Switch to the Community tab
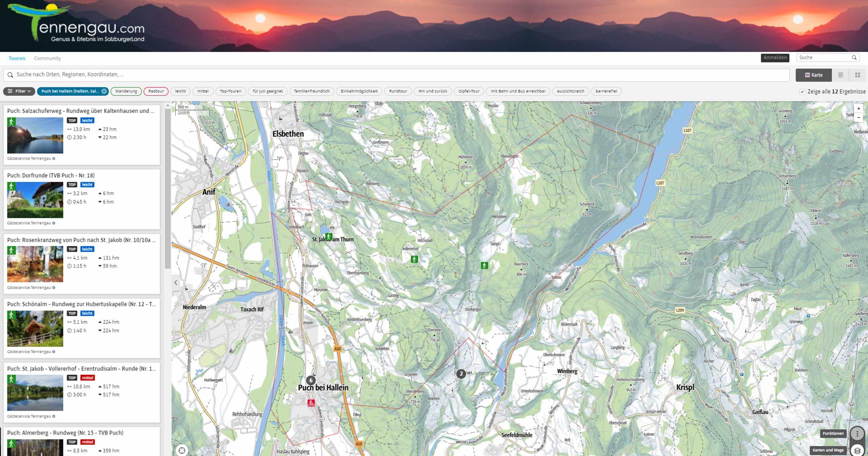868x456 pixels. tap(47, 58)
